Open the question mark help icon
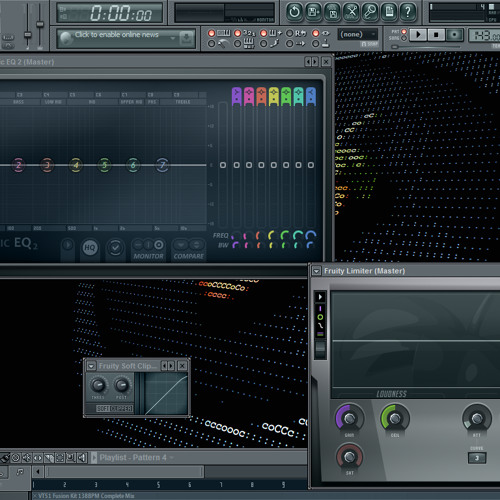This screenshot has height=500, width=500. [x=408, y=12]
